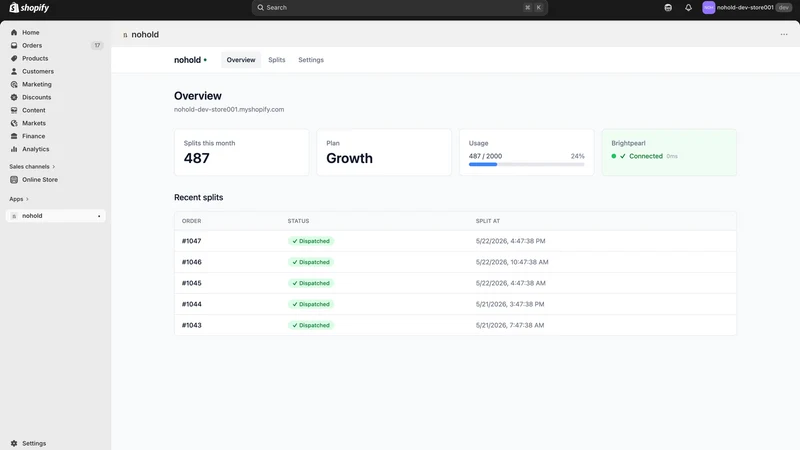Viewport: 800px width, 450px height.
Task: Click order #1044
Action: coord(191,304)
